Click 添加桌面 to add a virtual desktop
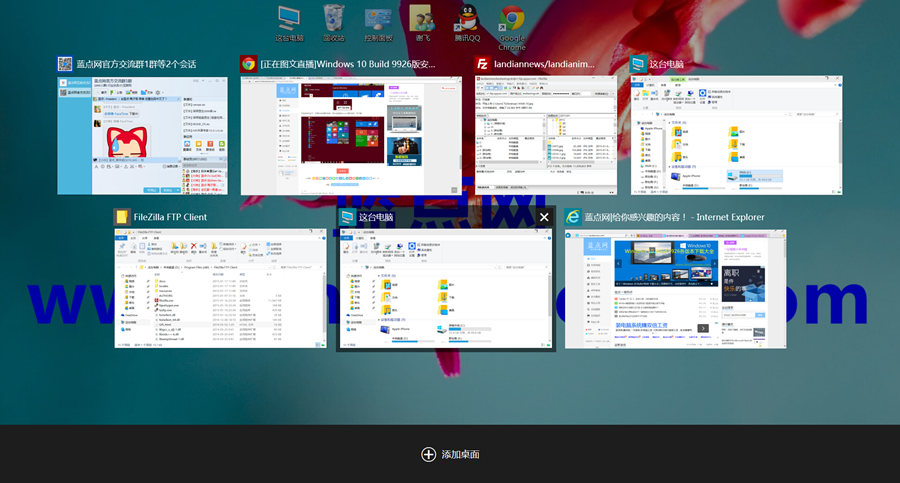The image size is (900, 483). coord(451,454)
